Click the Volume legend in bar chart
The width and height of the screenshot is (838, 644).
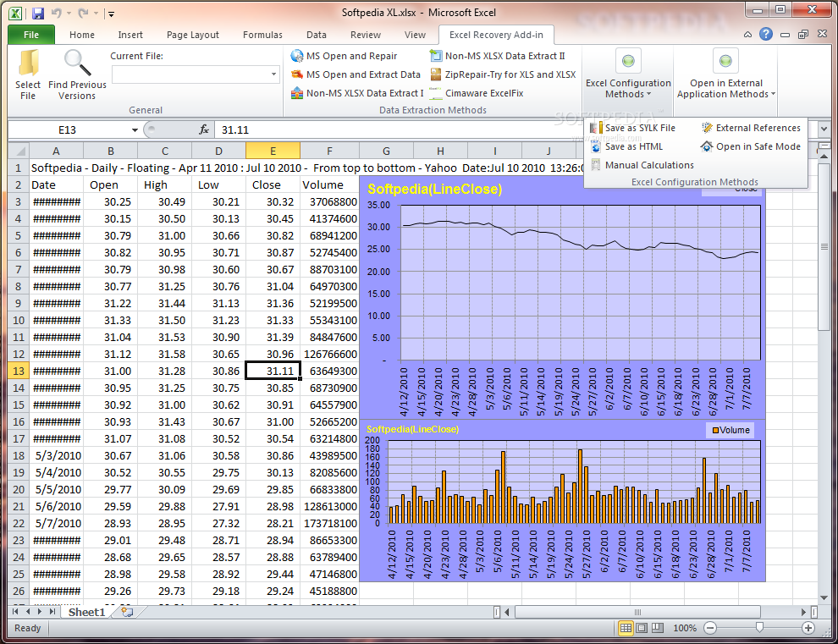(x=730, y=430)
